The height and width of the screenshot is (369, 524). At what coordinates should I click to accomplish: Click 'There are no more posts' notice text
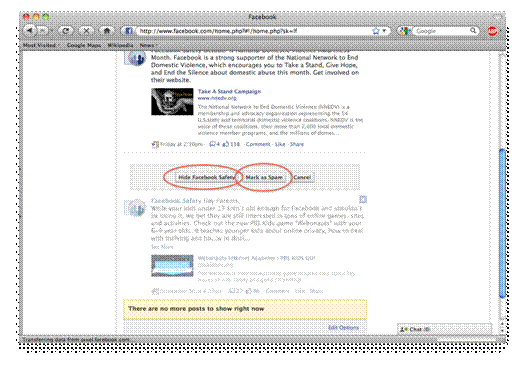coord(196,309)
